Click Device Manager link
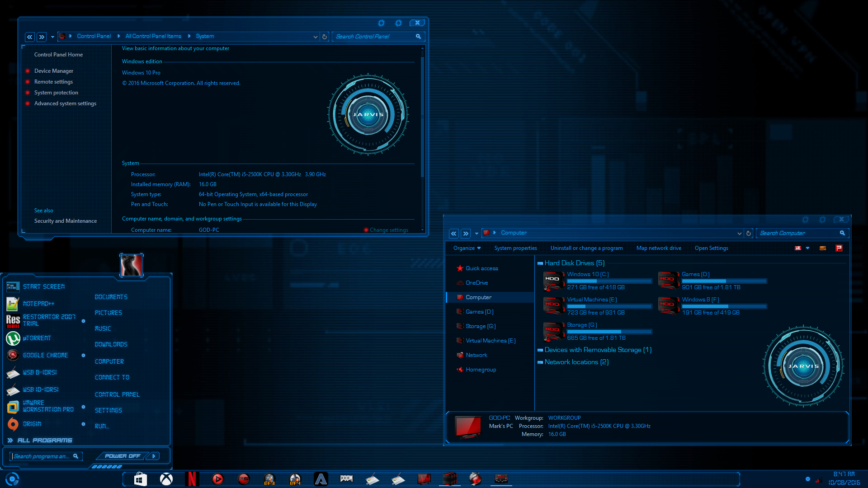The width and height of the screenshot is (868, 488). pos(54,70)
